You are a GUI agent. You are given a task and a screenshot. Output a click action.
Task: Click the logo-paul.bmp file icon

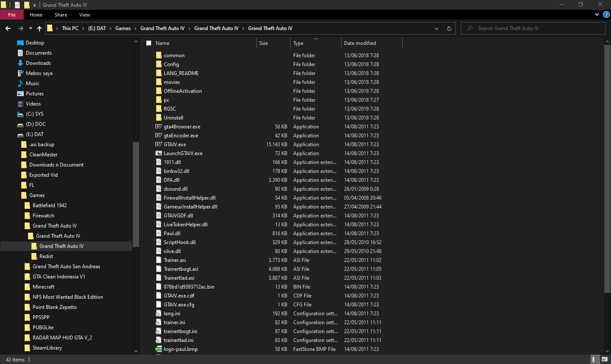[159, 349]
